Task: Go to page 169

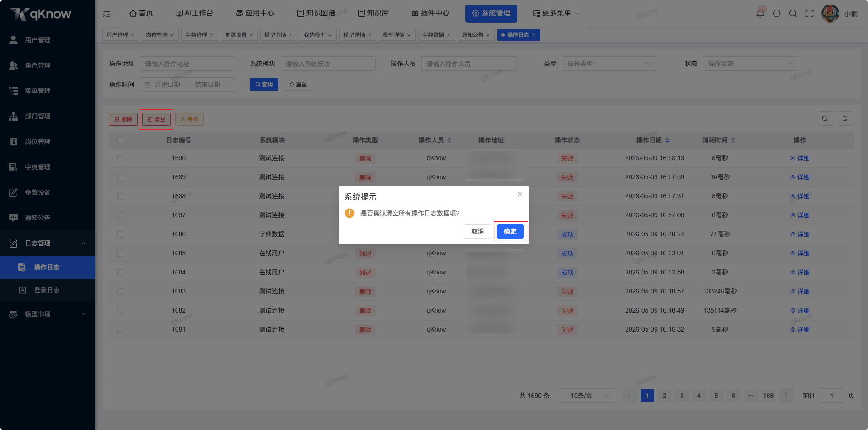Action: pyautogui.click(x=768, y=396)
